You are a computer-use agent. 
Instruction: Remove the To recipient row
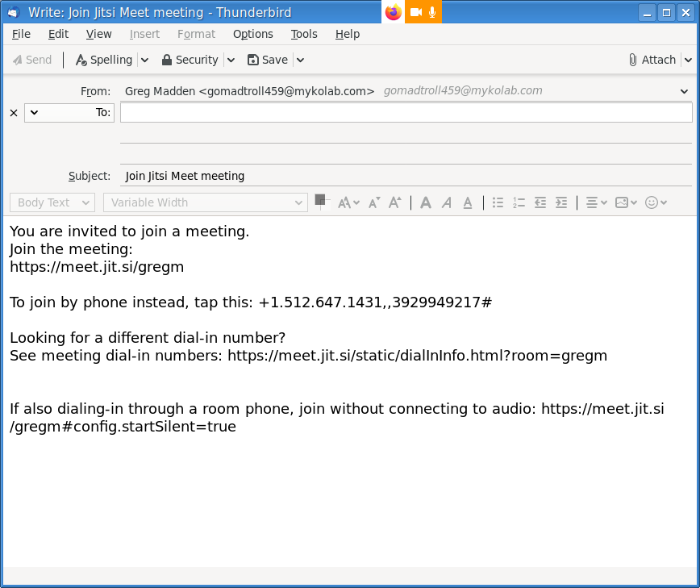tap(14, 112)
